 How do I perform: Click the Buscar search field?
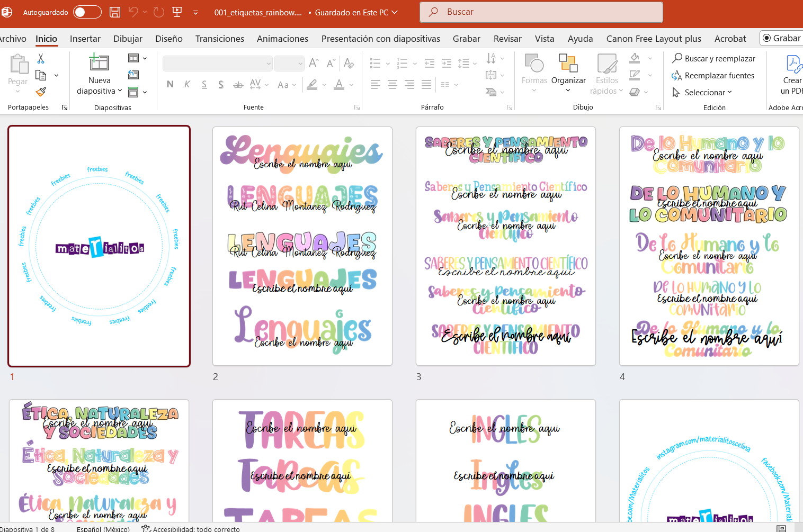click(x=541, y=12)
